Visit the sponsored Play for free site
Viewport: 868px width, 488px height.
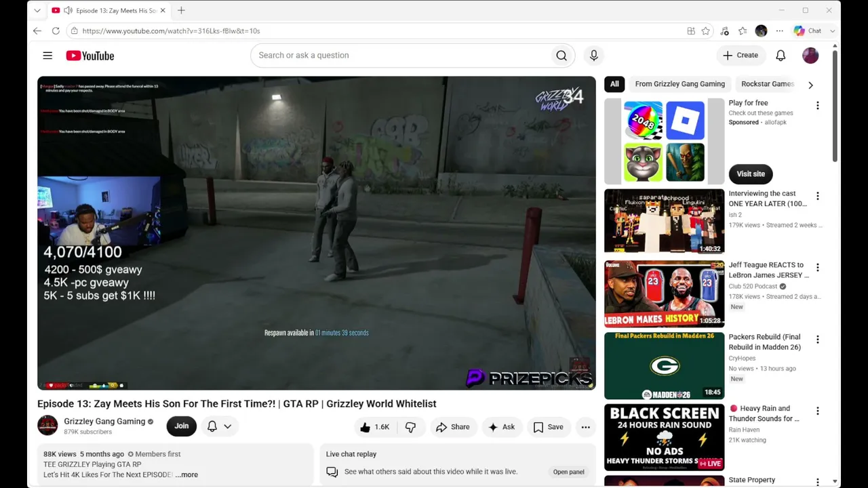coord(751,174)
